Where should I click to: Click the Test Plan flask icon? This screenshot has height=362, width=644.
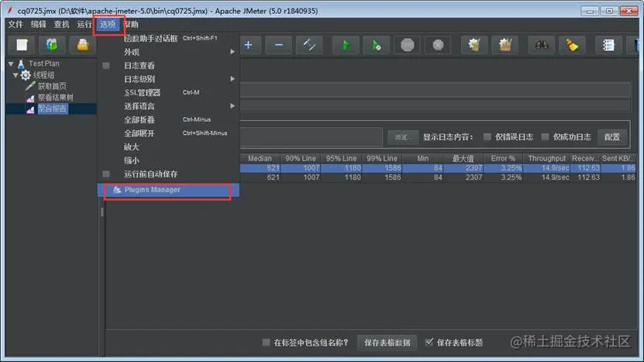(22, 64)
